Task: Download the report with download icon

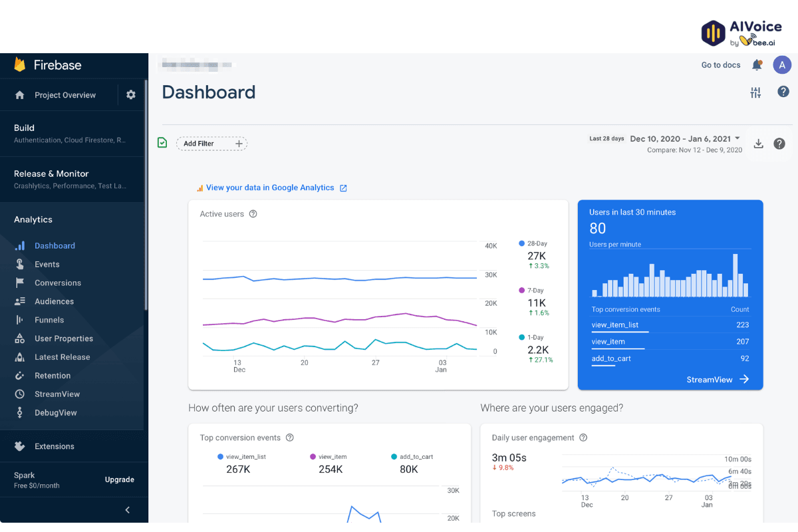Action: point(758,144)
